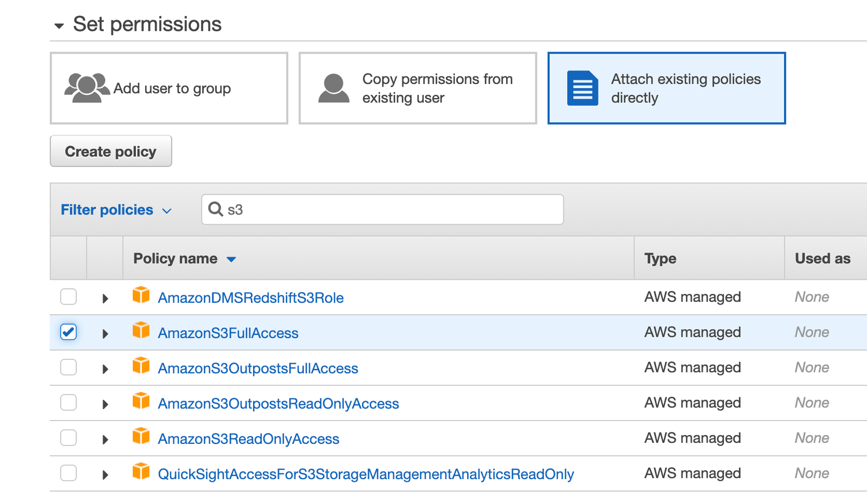Expand AmazonS3OutpostsFullAccess policy details

105,369
